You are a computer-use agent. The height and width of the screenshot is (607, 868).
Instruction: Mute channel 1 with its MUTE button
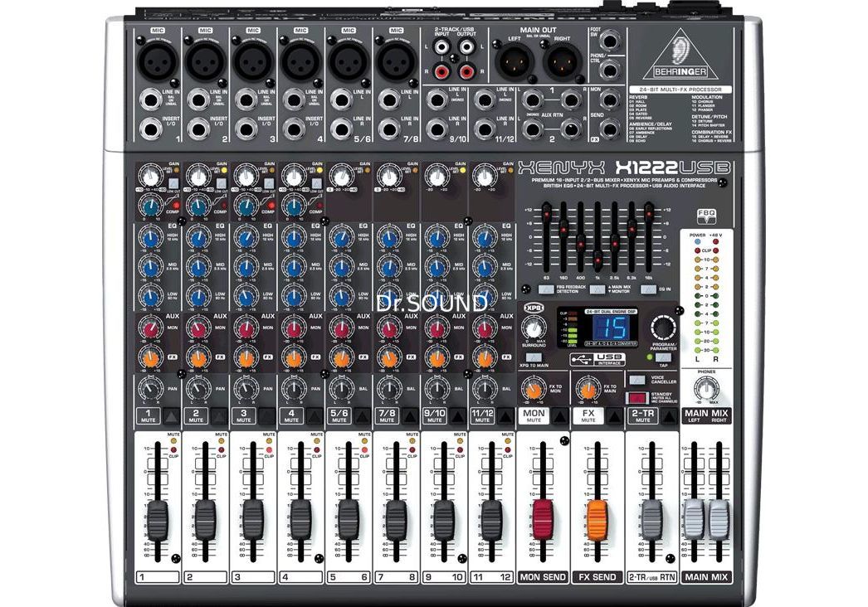(x=172, y=416)
